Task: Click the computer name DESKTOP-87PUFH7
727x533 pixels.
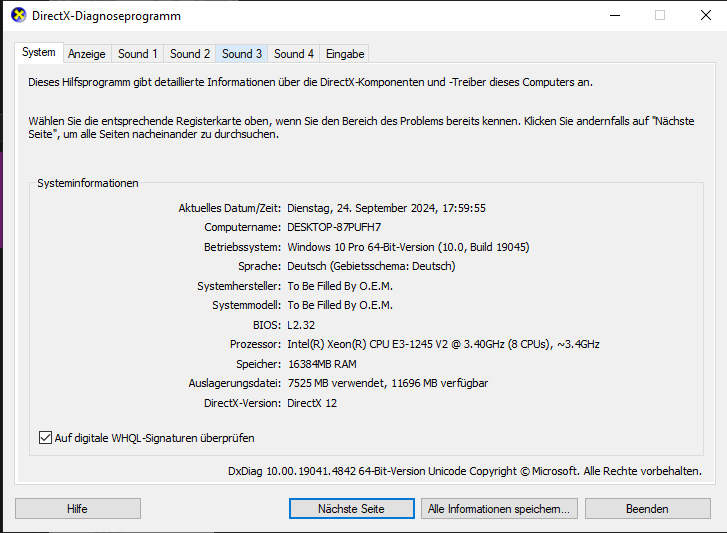Action: [x=334, y=227]
